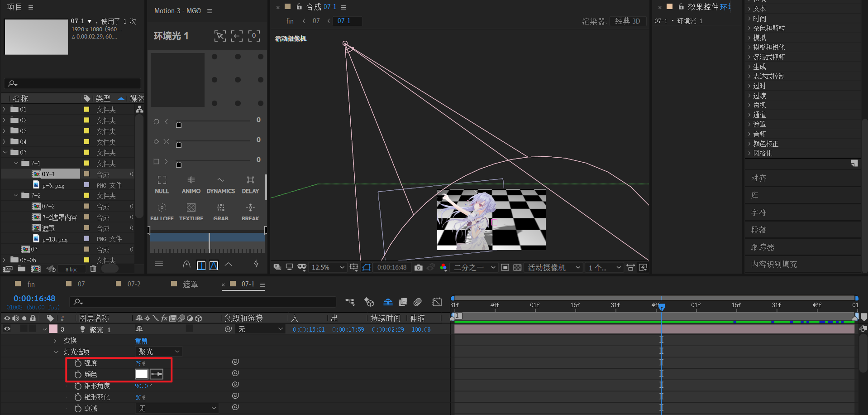Image resolution: width=868 pixels, height=415 pixels.
Task: Take a snapshot with the viewer camera icon
Action: [419, 268]
